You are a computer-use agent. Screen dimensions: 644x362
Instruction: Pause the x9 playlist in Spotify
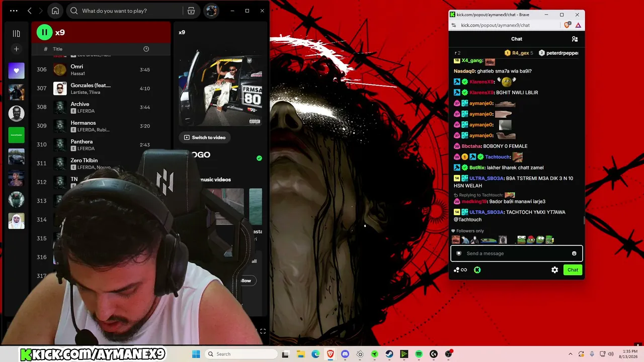point(44,33)
